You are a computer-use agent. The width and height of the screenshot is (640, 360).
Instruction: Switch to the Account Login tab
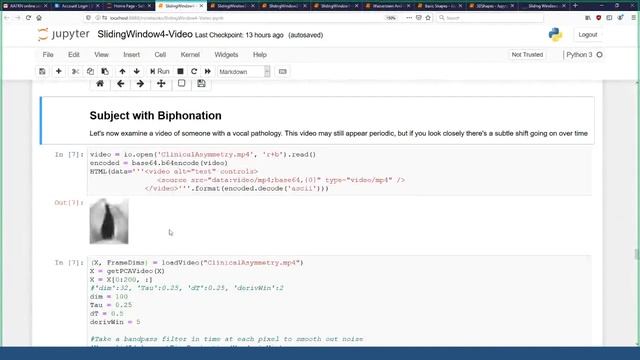pyautogui.click(x=76, y=6)
